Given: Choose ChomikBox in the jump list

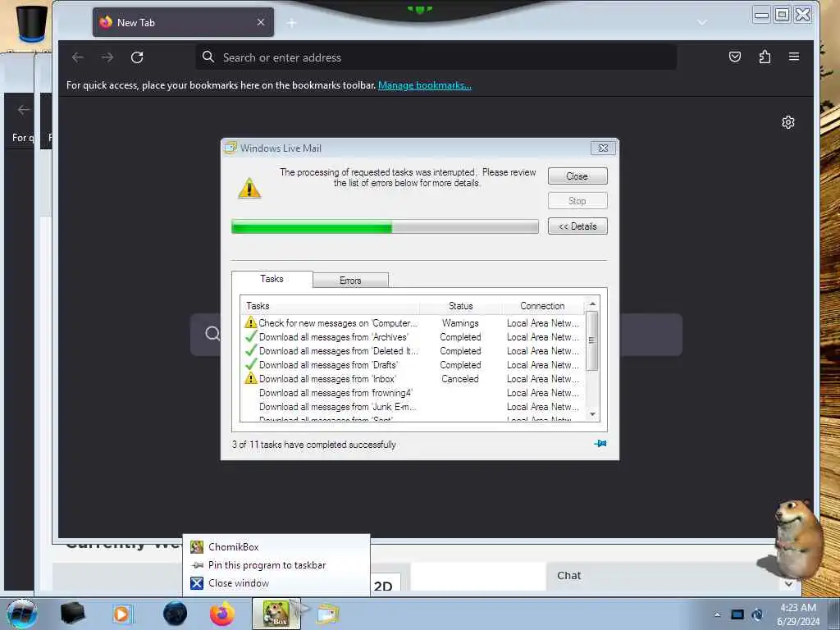Looking at the screenshot, I should [276, 547].
